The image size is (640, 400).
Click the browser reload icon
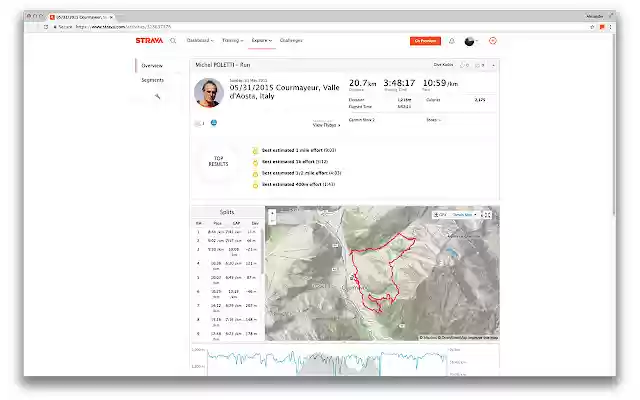pos(46,27)
